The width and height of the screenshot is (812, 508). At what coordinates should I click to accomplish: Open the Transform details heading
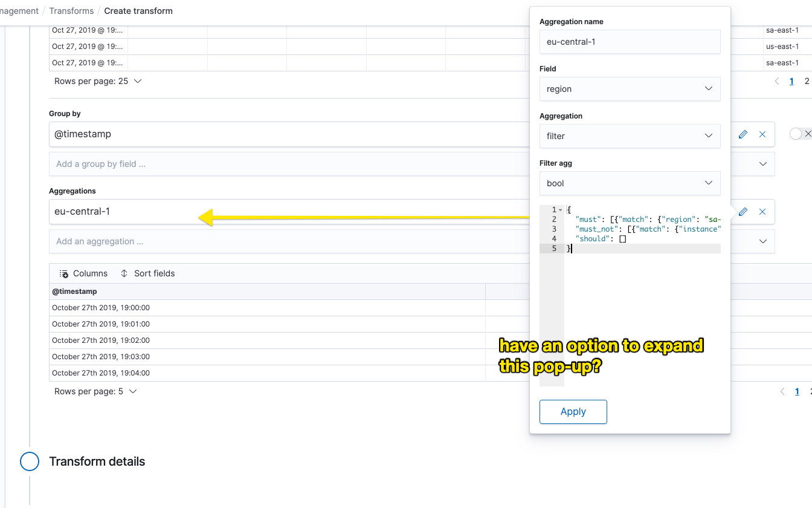[x=97, y=461]
